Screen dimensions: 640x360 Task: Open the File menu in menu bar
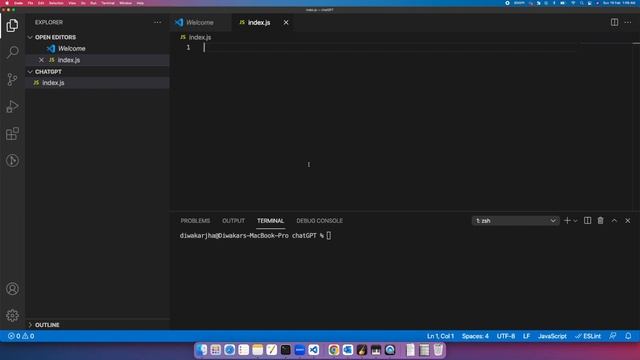pos(30,3)
